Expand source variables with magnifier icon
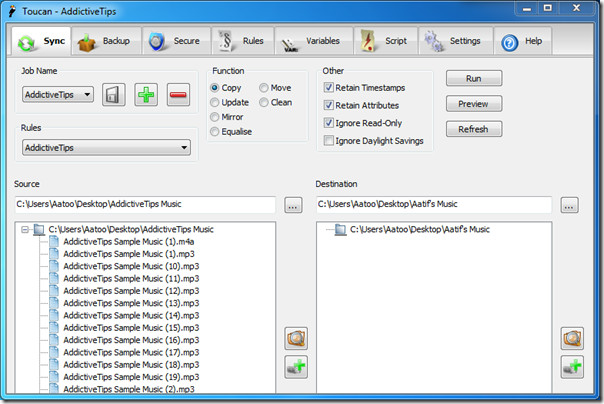The height and width of the screenshot is (404, 604). click(296, 338)
